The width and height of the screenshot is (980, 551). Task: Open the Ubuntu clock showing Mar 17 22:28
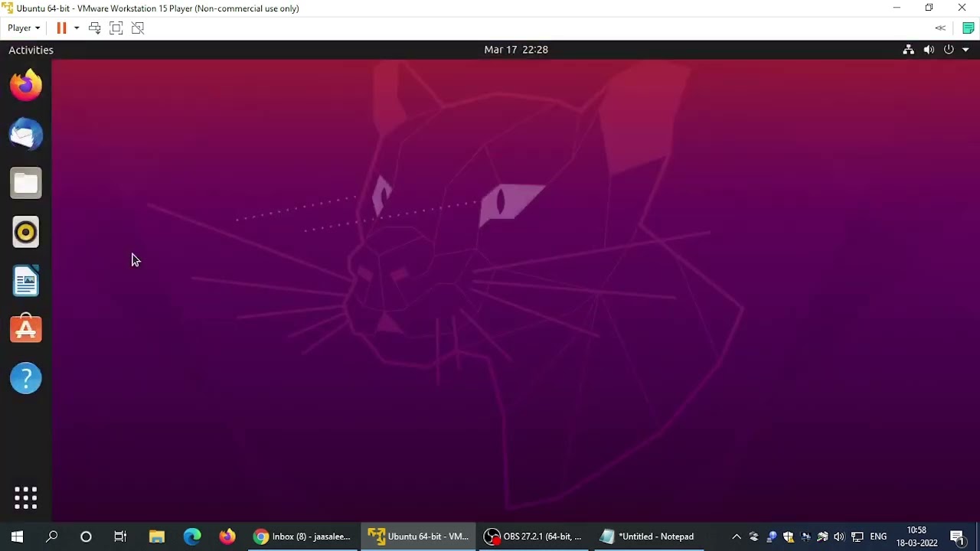tap(516, 50)
